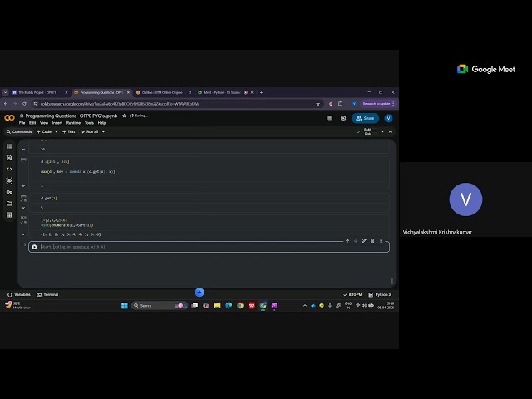Image resolution: width=532 pixels, height=399 pixels.
Task: Click the Share button
Action: point(365,118)
